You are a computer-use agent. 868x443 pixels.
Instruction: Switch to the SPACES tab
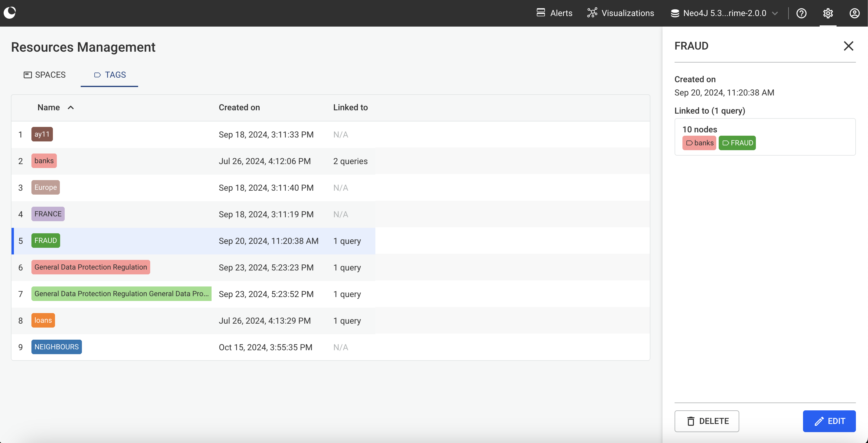(44, 75)
